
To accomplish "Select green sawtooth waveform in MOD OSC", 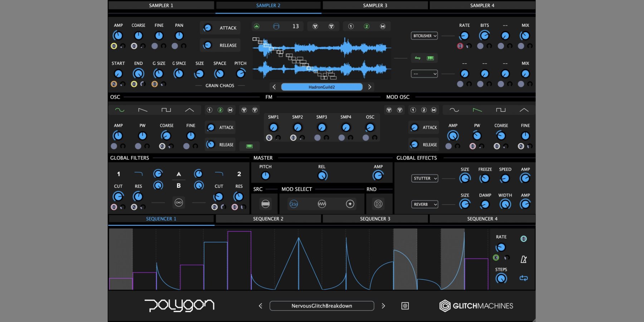I will (477, 110).
